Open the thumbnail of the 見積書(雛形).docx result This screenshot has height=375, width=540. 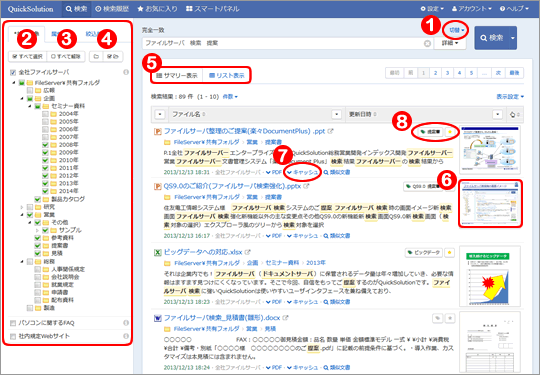tap(490, 342)
